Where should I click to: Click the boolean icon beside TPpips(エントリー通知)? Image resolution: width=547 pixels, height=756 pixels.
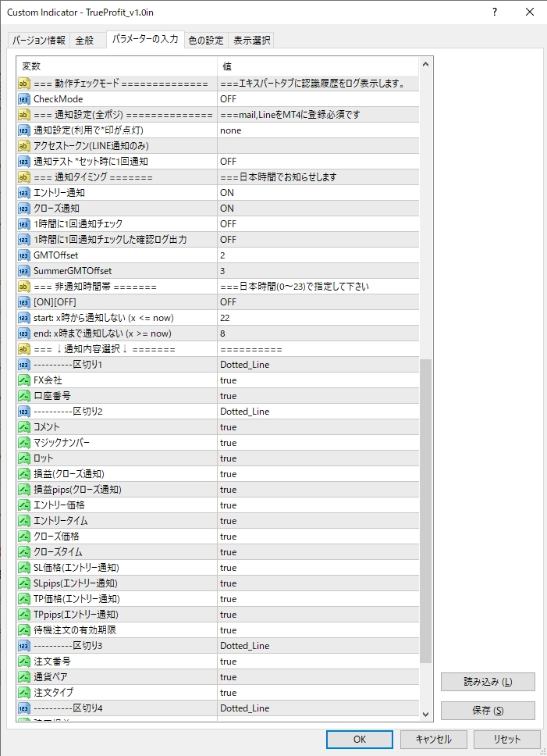point(24,615)
